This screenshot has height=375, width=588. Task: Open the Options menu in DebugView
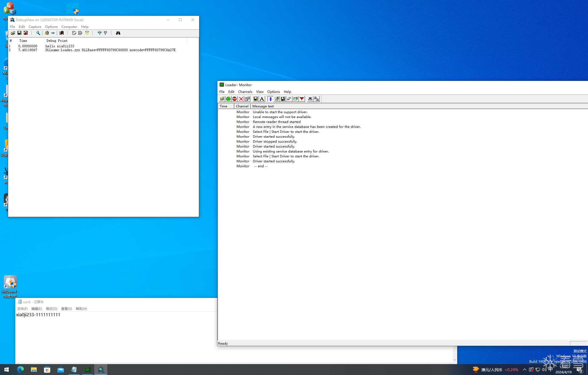click(51, 27)
